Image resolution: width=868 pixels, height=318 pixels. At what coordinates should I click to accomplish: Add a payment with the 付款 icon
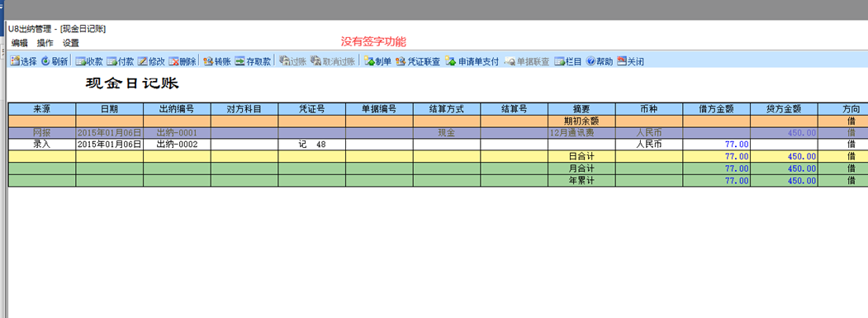[120, 61]
